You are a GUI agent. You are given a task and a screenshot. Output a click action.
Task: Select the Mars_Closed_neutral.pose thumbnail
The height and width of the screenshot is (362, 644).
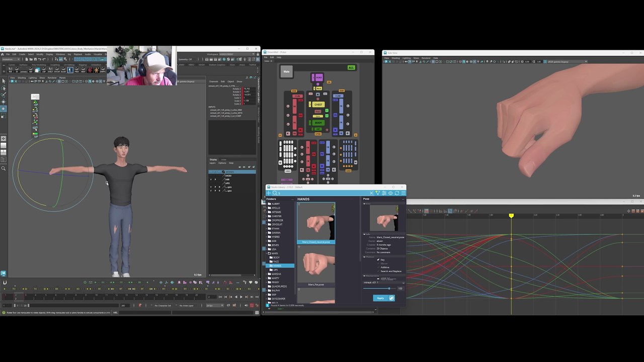pos(316,224)
